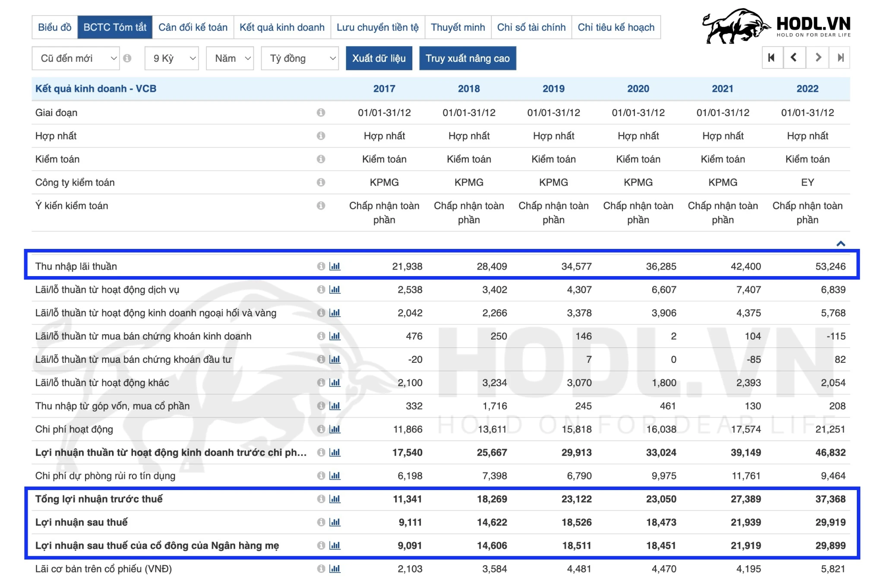Open the Cũ đến mới sort dropdown
This screenshot has width=884, height=588.
[x=76, y=58]
